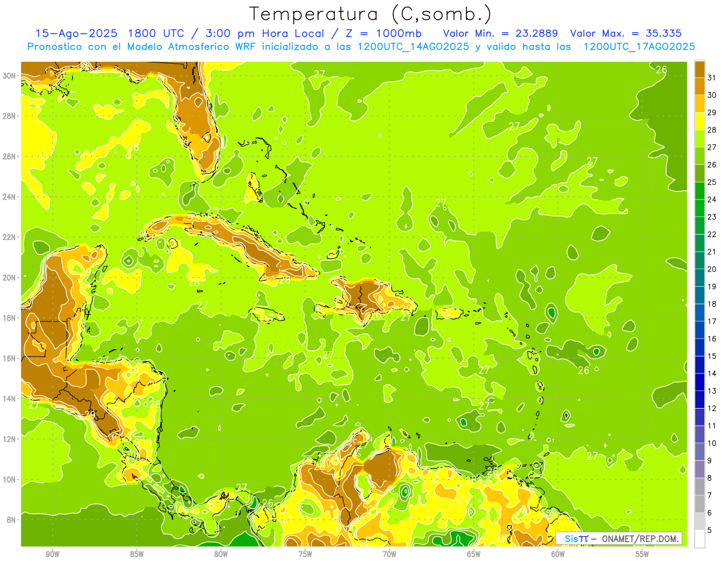The width and height of the screenshot is (728, 562).
Task: Select initialization time "1200UTC_14AGO2025"
Action: point(414,47)
